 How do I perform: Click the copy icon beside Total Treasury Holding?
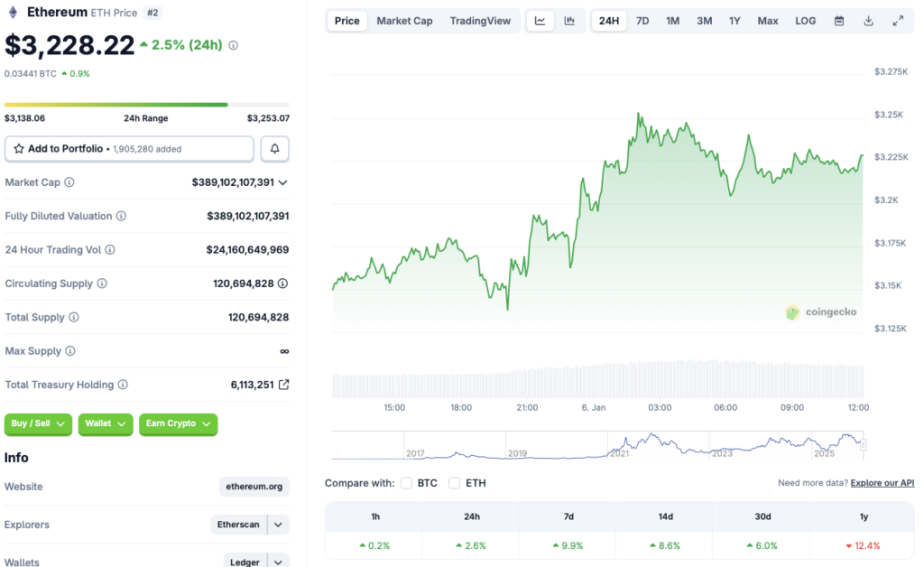(282, 384)
